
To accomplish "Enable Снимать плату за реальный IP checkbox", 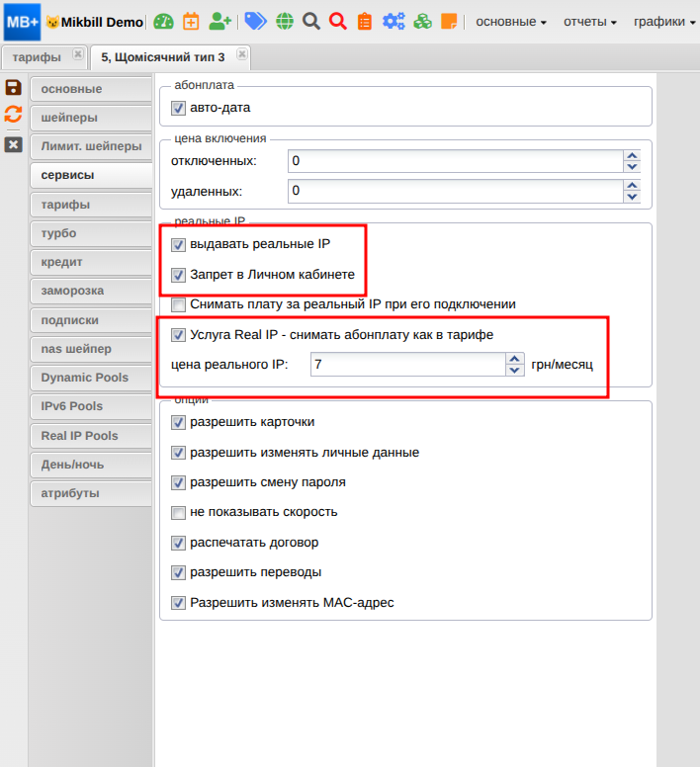I will (178, 305).
